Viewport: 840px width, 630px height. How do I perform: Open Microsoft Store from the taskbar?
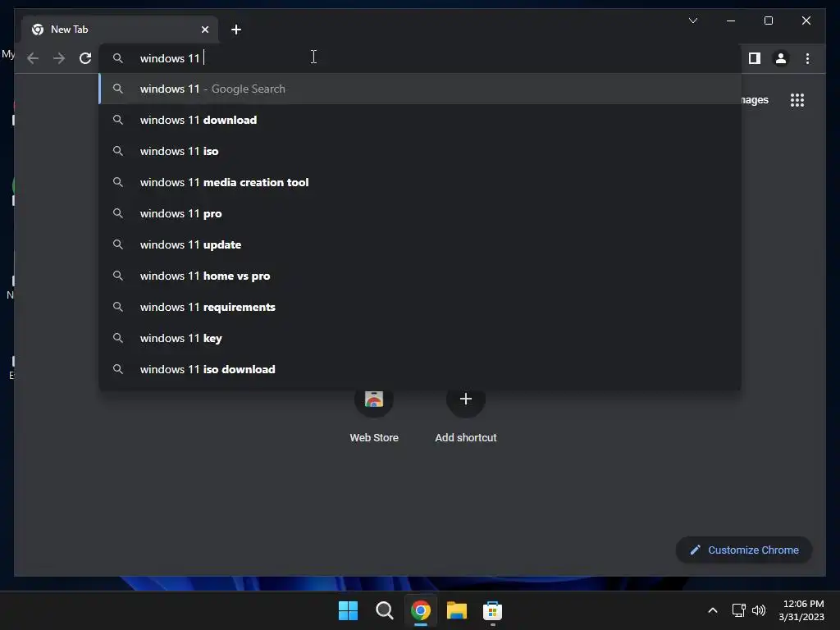492,610
